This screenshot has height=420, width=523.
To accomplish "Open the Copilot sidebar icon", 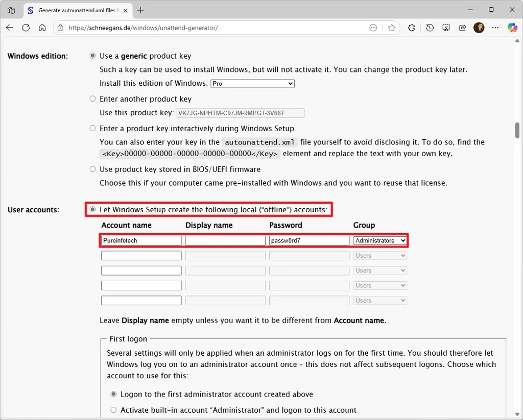I will (513, 28).
